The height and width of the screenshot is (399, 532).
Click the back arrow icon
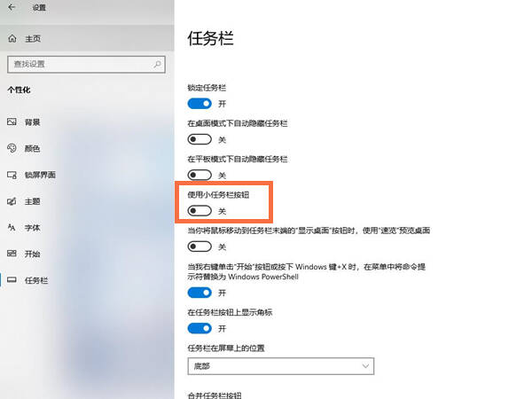pyautogui.click(x=12, y=7)
